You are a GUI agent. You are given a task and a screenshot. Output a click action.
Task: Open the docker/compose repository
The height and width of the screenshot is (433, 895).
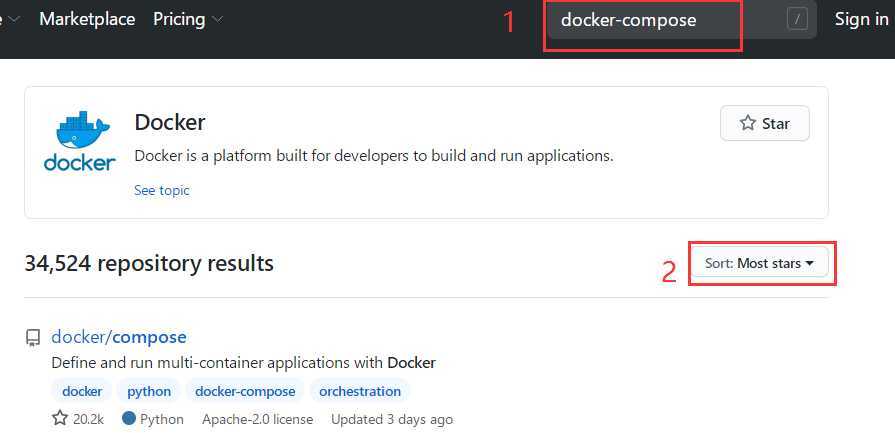pyautogui.click(x=119, y=337)
